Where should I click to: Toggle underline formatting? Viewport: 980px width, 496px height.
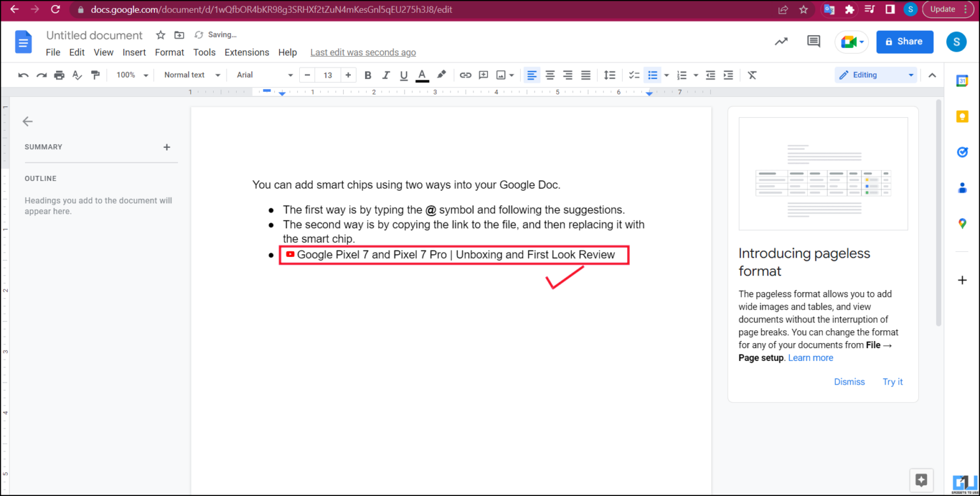pyautogui.click(x=403, y=75)
